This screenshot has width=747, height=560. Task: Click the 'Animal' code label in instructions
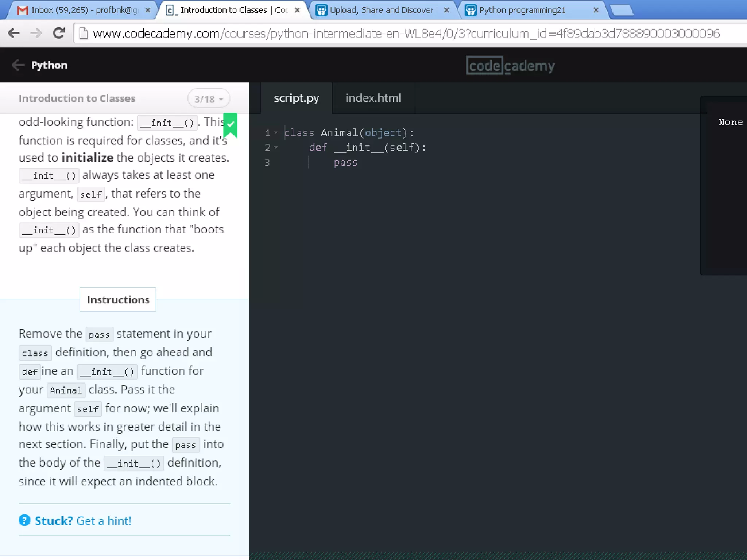coord(66,390)
